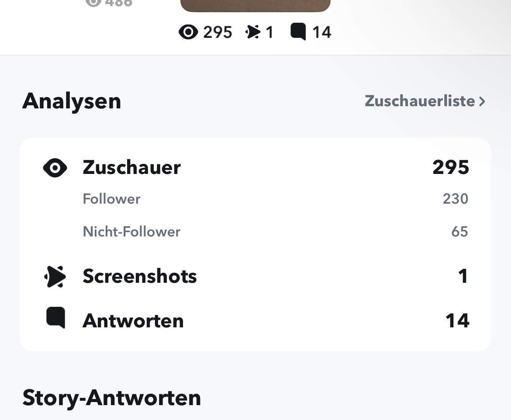Expand the viewer list via the chevron arrow

[482, 101]
